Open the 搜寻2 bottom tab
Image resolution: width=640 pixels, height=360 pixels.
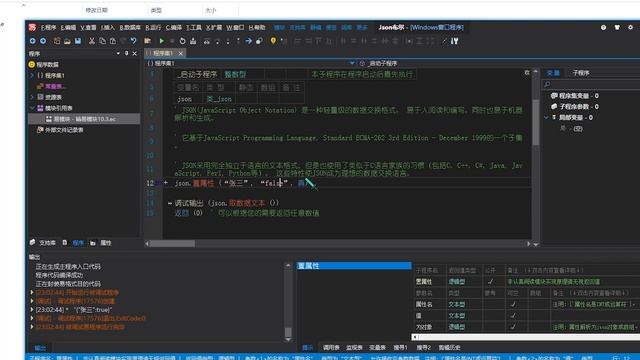424,347
